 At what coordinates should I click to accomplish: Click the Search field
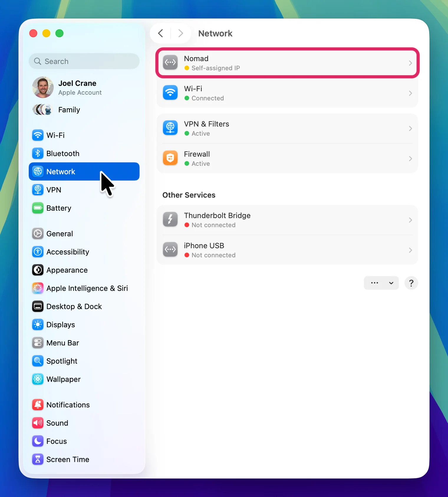(x=84, y=61)
